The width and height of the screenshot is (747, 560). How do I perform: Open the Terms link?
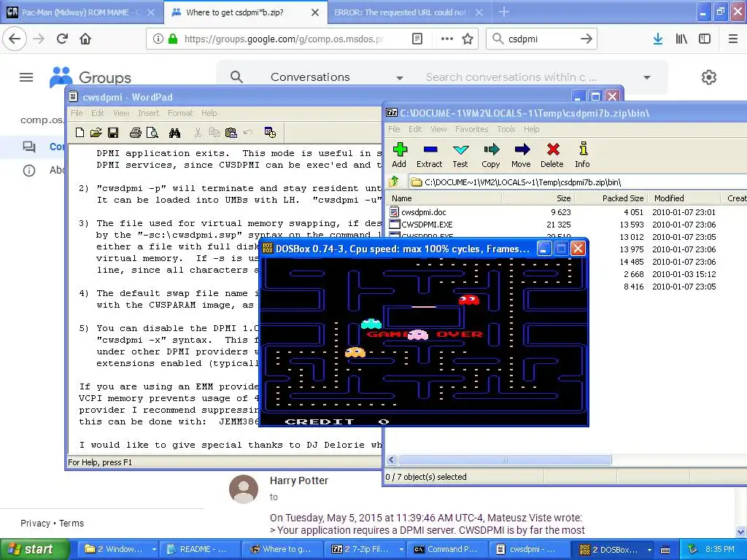point(71,523)
